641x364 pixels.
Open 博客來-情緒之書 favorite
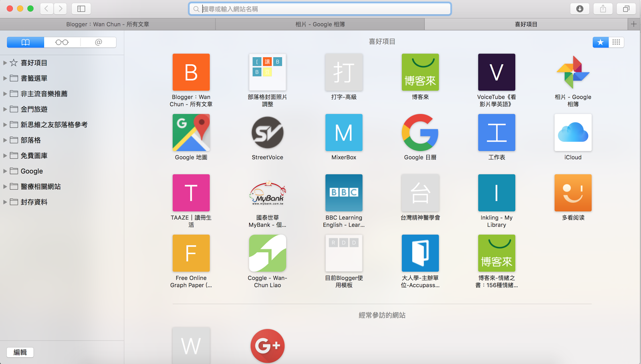click(496, 253)
